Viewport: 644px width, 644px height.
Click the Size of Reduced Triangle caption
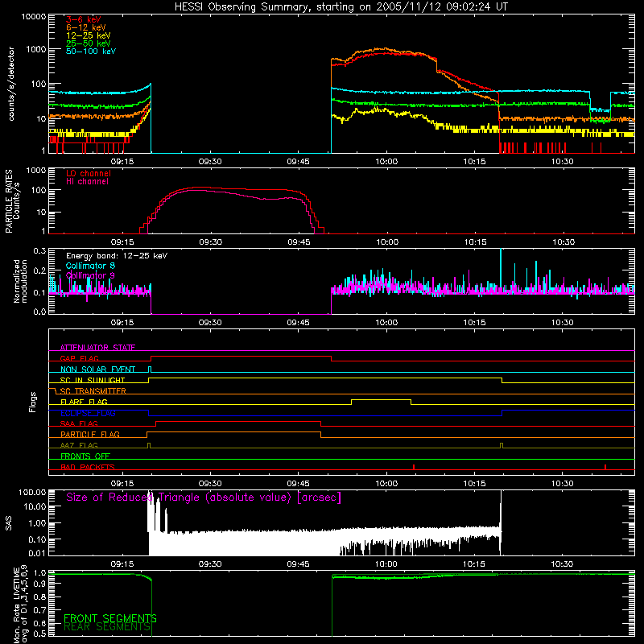[x=204, y=497]
